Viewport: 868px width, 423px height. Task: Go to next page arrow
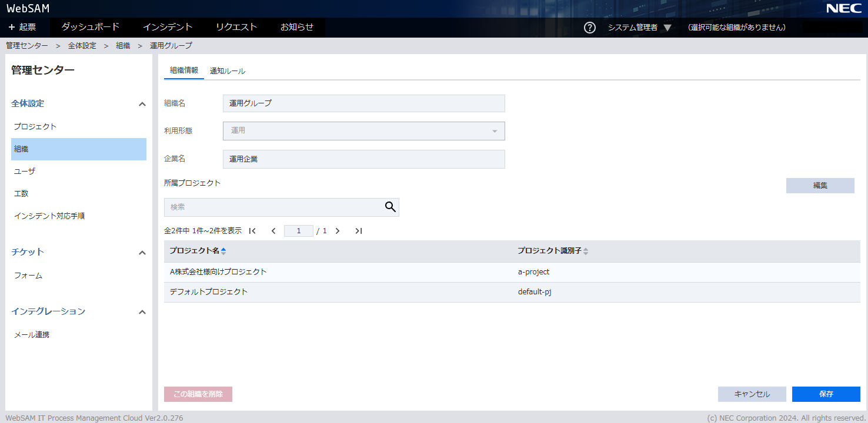click(338, 231)
